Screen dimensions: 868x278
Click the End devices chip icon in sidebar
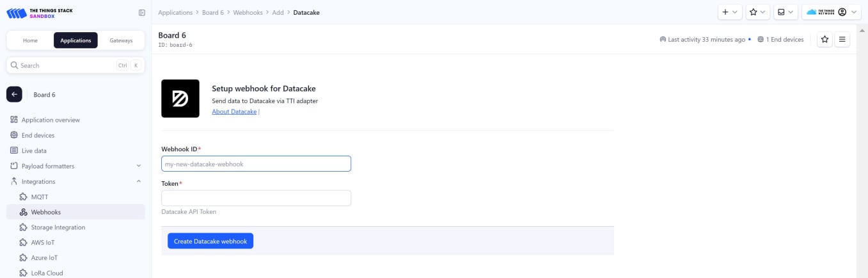tap(14, 135)
